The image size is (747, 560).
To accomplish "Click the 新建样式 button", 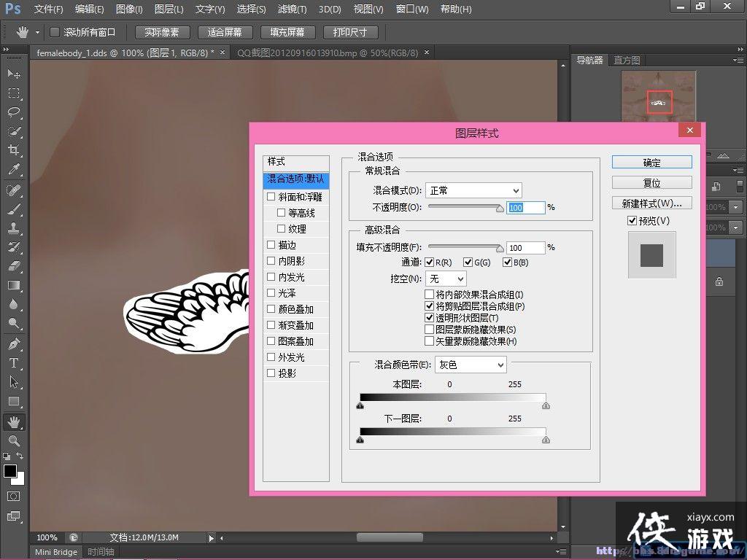I will pyautogui.click(x=651, y=203).
